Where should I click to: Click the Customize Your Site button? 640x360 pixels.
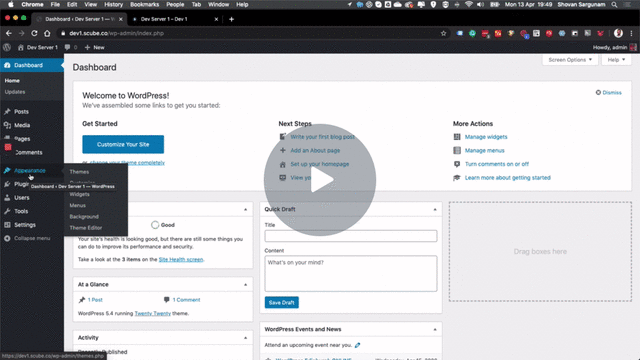click(123, 144)
